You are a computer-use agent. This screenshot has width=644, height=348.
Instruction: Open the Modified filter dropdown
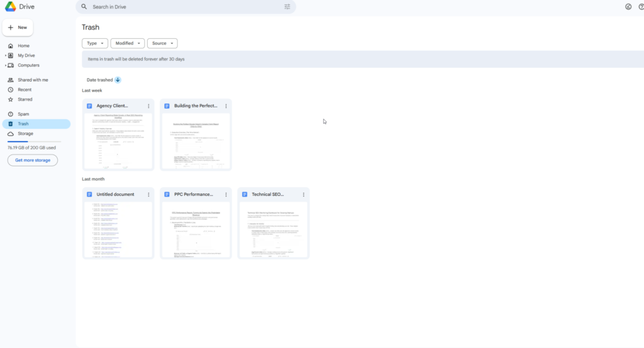pos(127,43)
